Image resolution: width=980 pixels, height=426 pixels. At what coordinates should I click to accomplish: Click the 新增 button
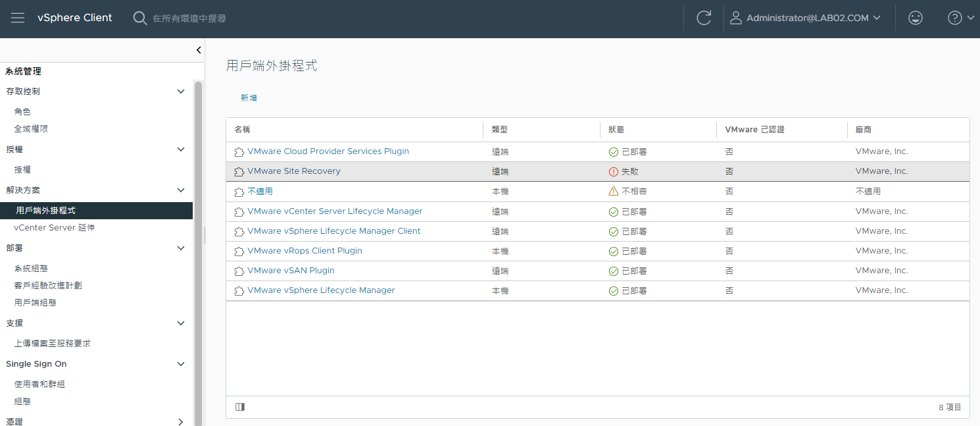point(249,98)
